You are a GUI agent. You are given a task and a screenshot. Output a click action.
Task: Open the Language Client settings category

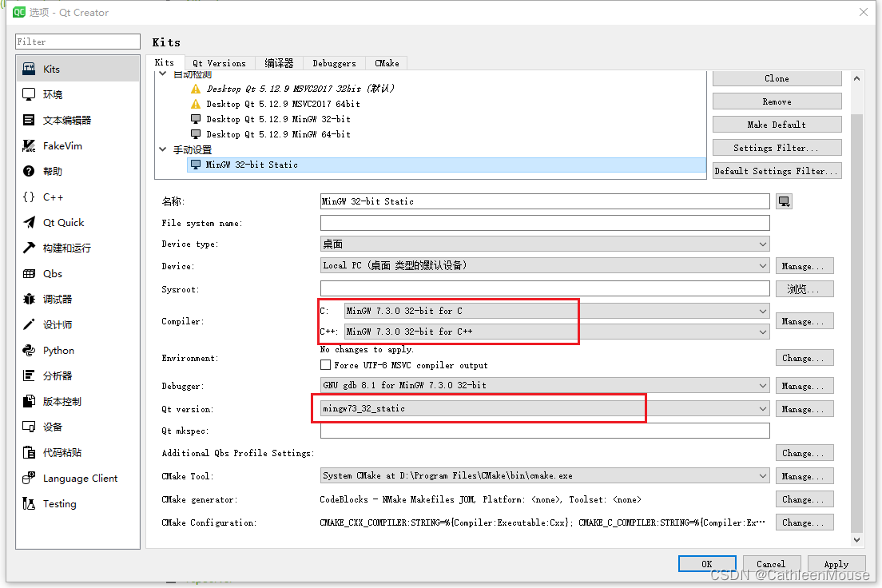[77, 479]
